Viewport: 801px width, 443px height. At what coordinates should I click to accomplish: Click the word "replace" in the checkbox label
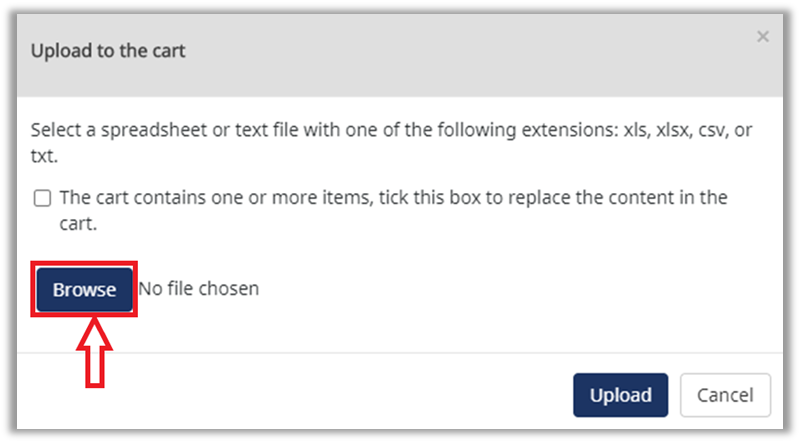(x=542, y=197)
